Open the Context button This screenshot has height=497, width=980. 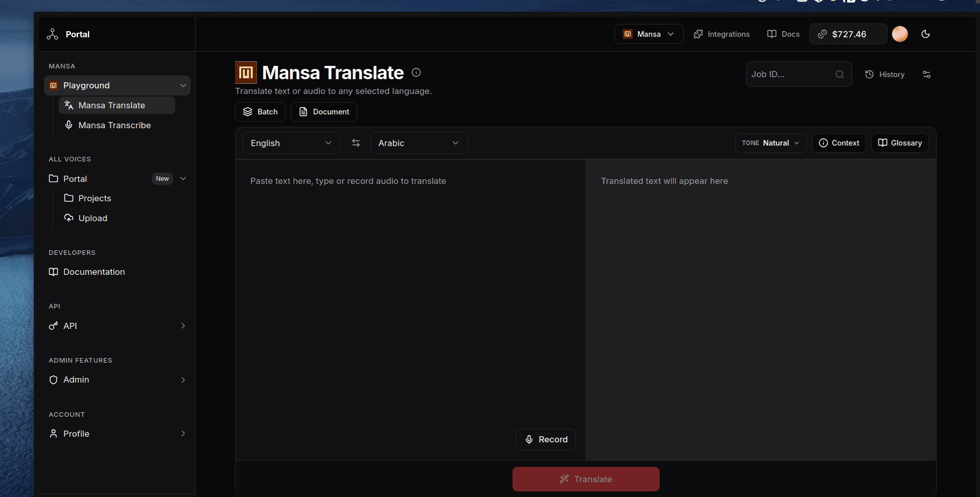pyautogui.click(x=839, y=143)
